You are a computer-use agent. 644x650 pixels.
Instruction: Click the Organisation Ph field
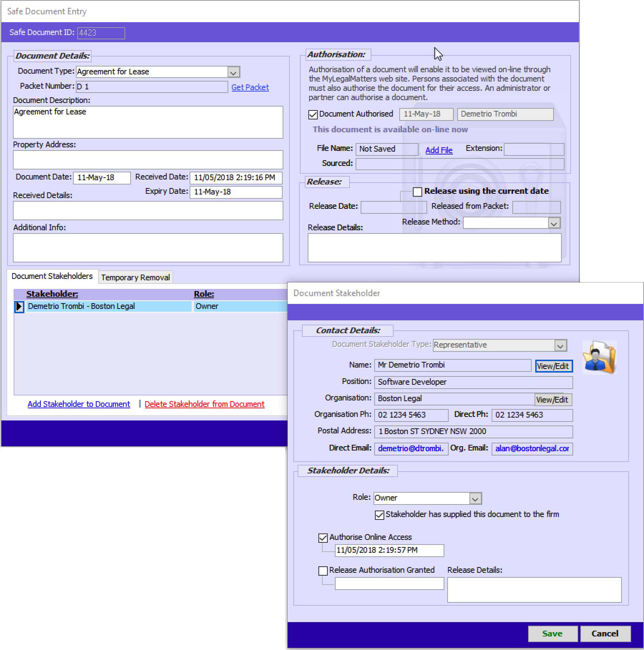point(411,415)
